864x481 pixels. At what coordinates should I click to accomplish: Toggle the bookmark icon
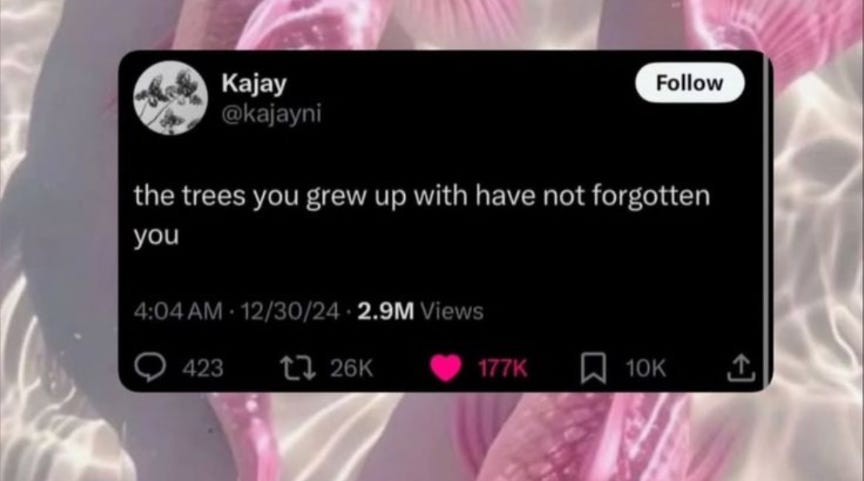click(x=593, y=368)
